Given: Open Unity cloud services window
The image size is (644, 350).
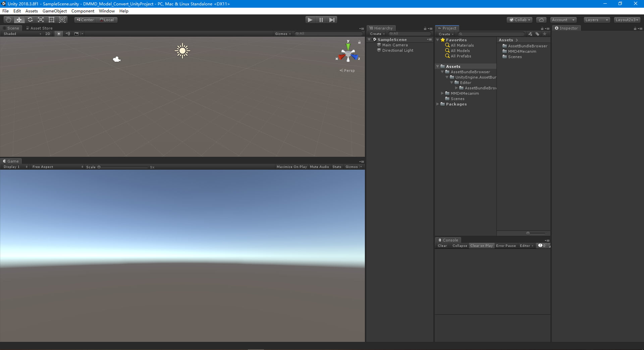Looking at the screenshot, I should click(541, 19).
